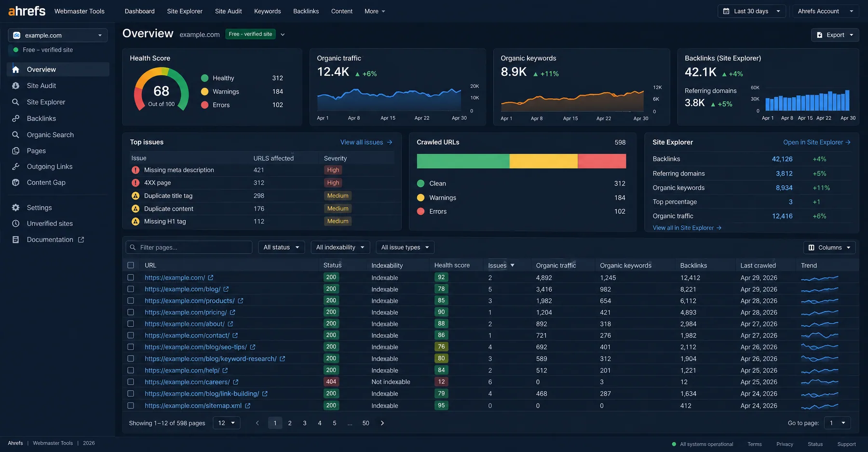The height and width of the screenshot is (452, 868).
Task: Expand the Ahrefs Account menu
Action: pos(826,11)
